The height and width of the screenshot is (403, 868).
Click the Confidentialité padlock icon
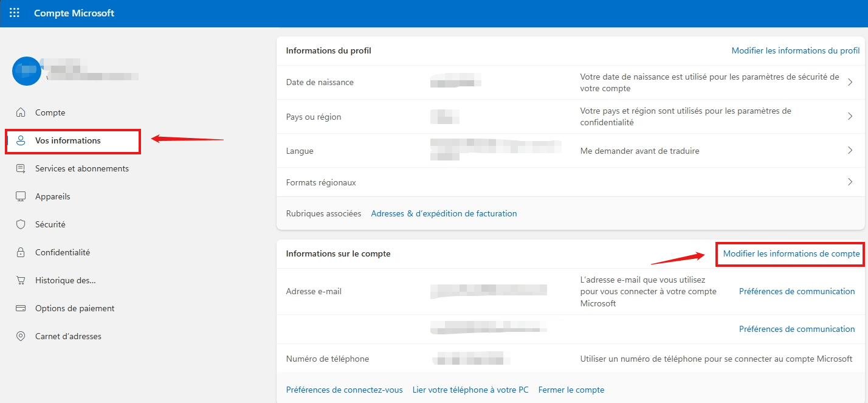point(21,252)
